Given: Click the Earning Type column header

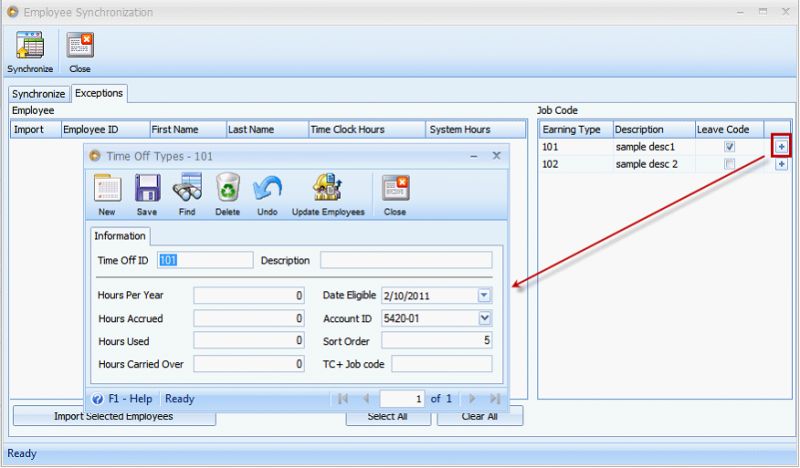Looking at the screenshot, I should 576,130.
